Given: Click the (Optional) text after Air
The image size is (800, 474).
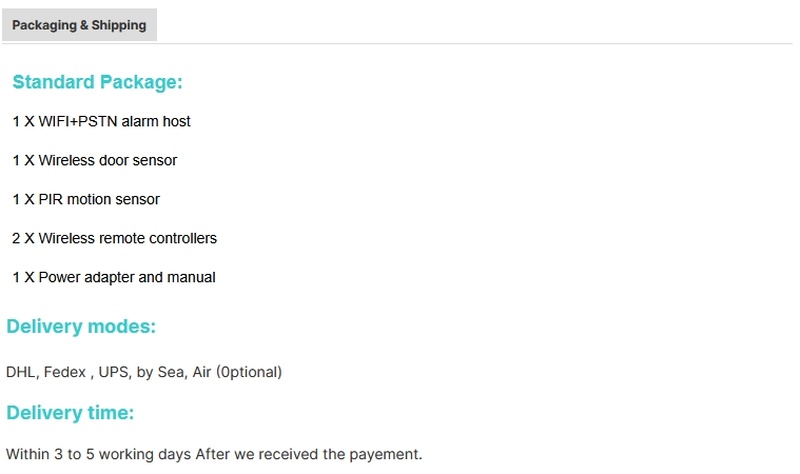Looking at the screenshot, I should pos(251,372).
